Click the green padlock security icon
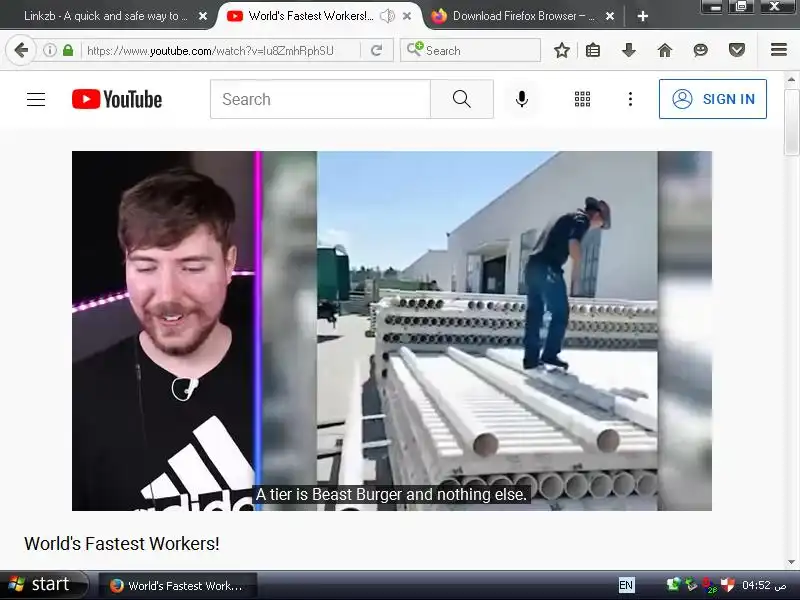Screen dimensions: 800x600 (x=68, y=50)
